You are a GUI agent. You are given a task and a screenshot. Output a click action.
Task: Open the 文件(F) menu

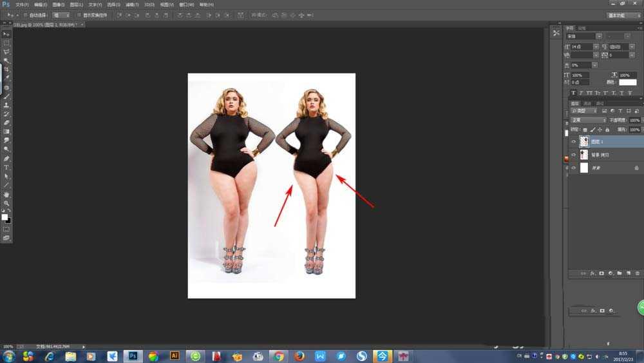[x=22, y=5]
